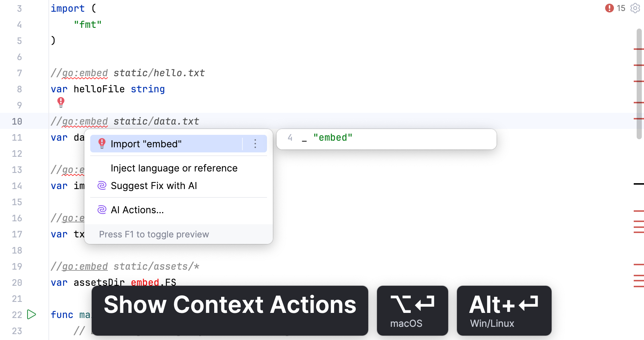Image resolution: width=644 pixels, height=340 pixels.
Task: Select Suggest Fix with AI
Action: click(154, 186)
